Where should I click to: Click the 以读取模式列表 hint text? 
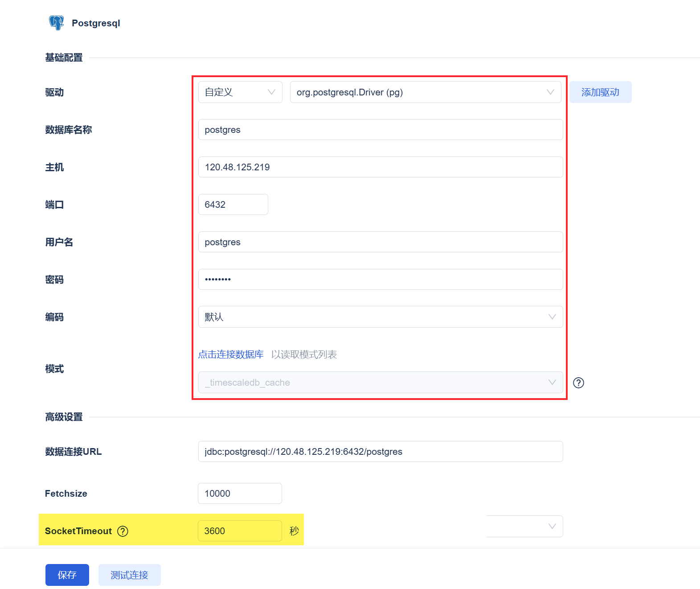tap(304, 354)
